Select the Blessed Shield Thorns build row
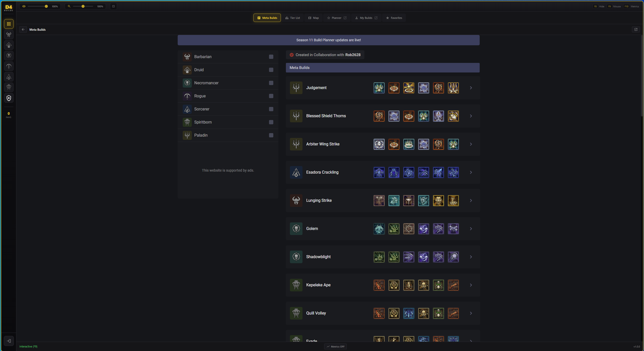Screen dimensions: 644x351 click(x=326, y=116)
